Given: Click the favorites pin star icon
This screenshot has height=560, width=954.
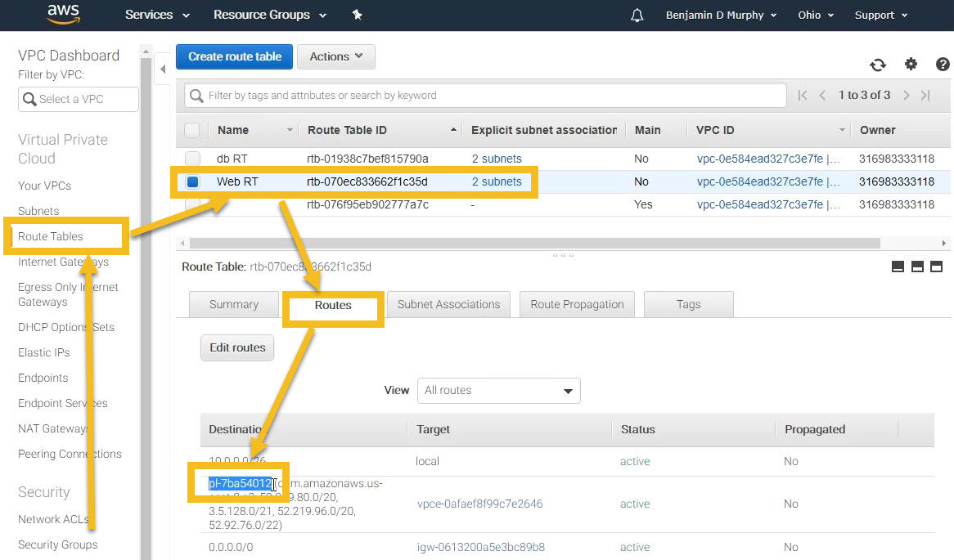Looking at the screenshot, I should pyautogui.click(x=358, y=15).
